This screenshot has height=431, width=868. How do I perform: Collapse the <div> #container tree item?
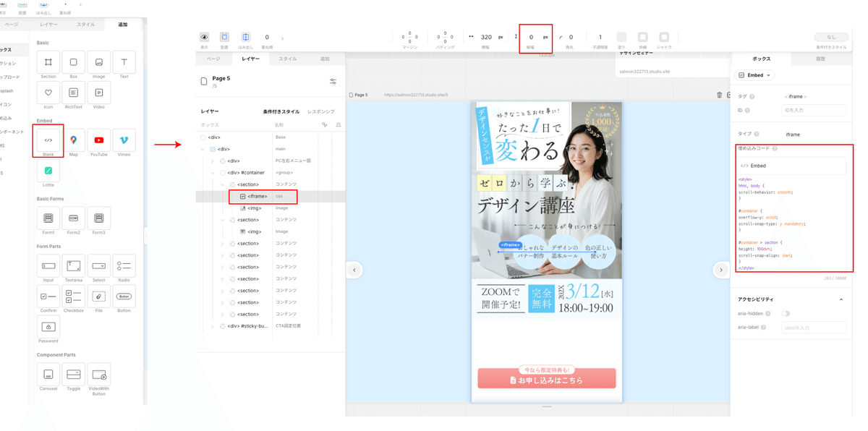(212, 173)
